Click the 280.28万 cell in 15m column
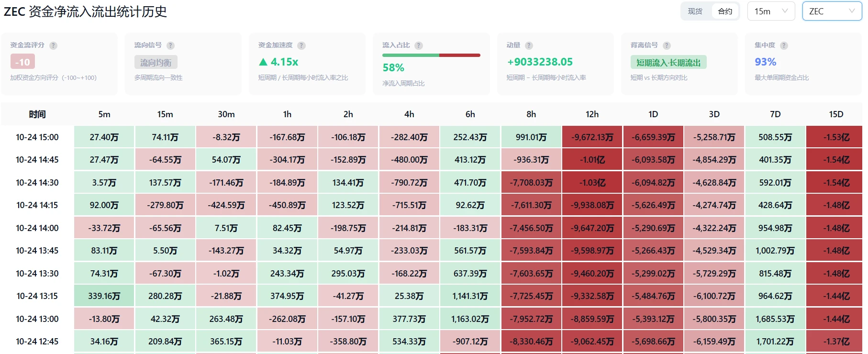The height and width of the screenshot is (354, 868). click(x=165, y=296)
